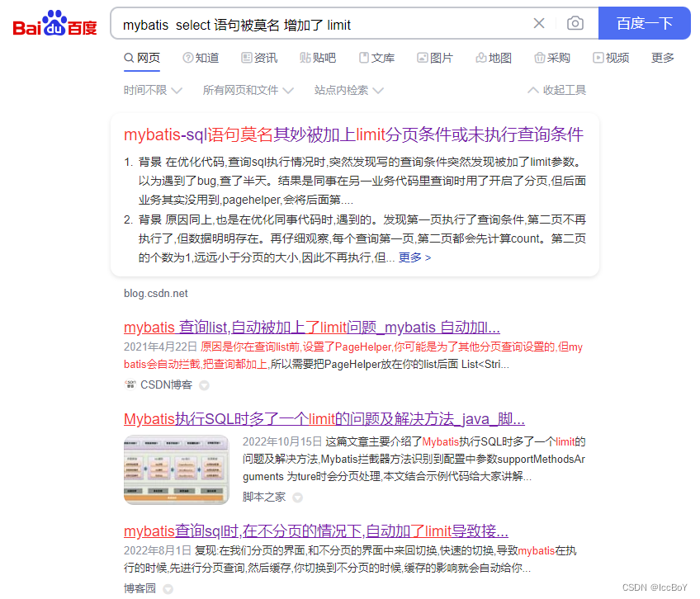
Task: Expand the 站点内检索 dropdown
Action: pyautogui.click(x=348, y=91)
